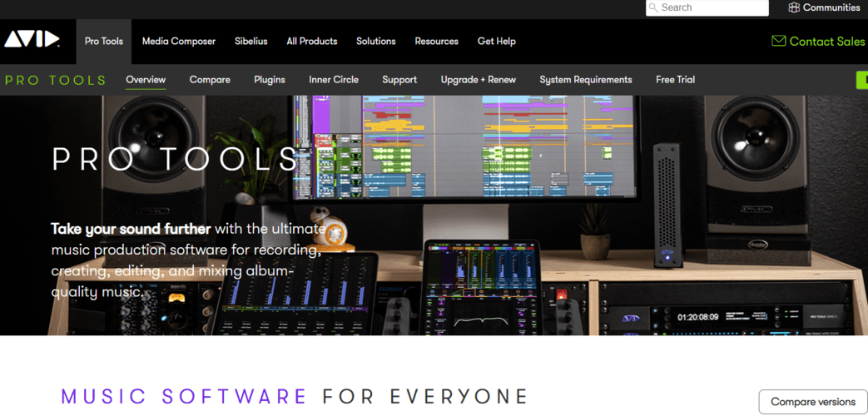Focus the Search input field
This screenshot has width=868, height=416.
pyautogui.click(x=707, y=7)
